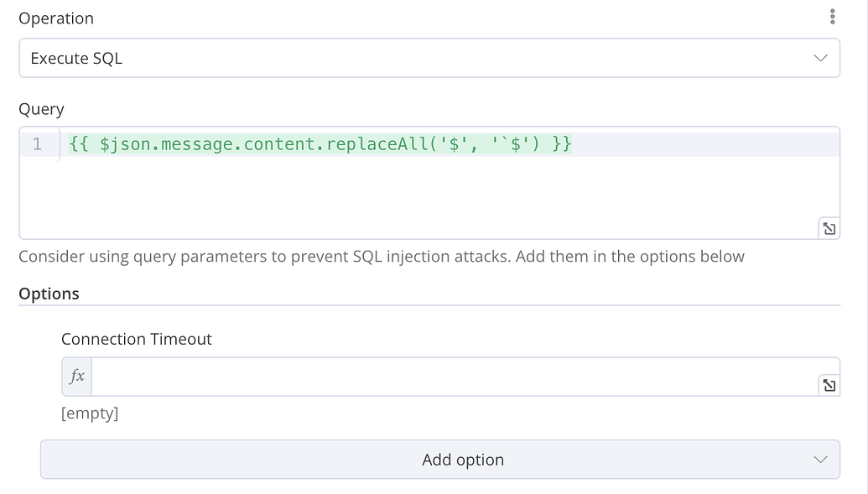Click the Add option chevron arrow
This screenshot has width=868, height=494.
[820, 460]
